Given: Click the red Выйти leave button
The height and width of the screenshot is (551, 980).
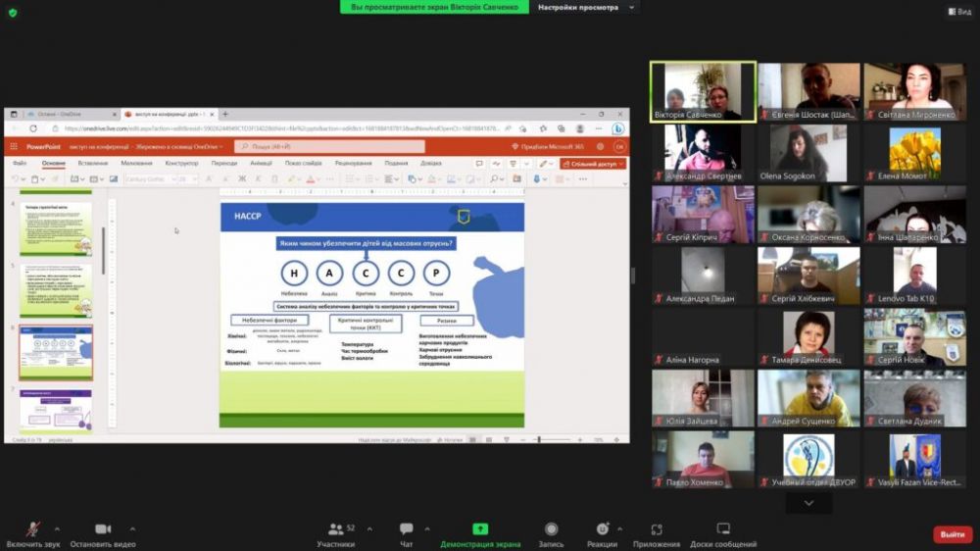Looking at the screenshot, I should (x=952, y=534).
